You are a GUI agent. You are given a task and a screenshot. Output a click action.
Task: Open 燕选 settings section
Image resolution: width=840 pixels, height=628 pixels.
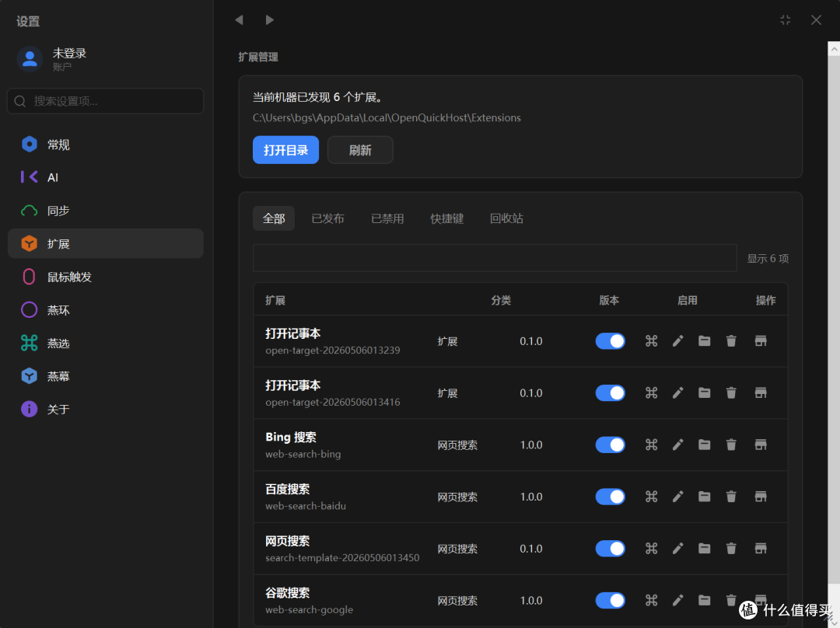[x=106, y=344]
